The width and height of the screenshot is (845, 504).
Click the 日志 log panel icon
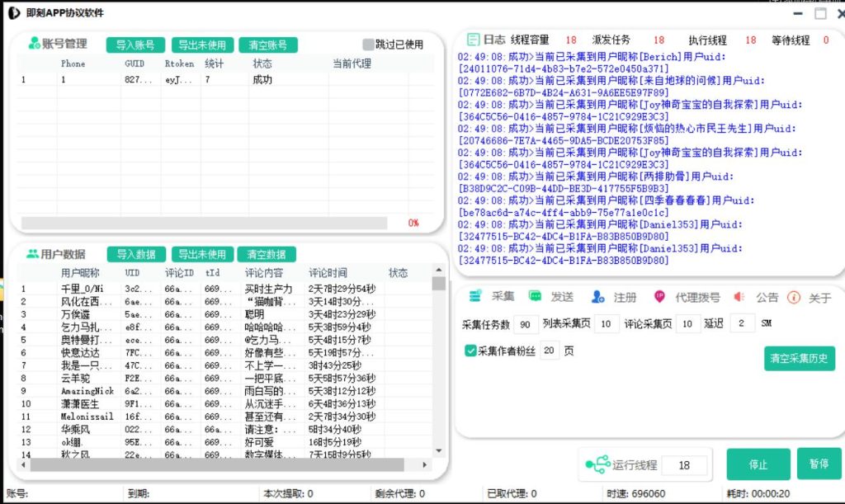click(x=474, y=40)
